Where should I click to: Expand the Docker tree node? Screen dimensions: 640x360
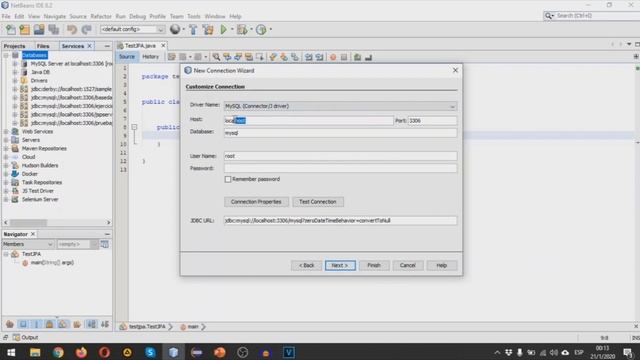6,174
